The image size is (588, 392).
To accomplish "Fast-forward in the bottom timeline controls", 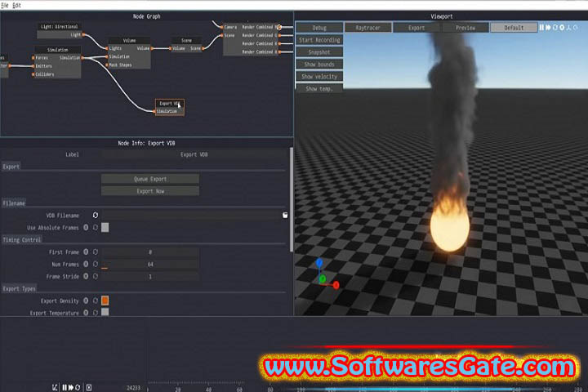I will point(71,387).
